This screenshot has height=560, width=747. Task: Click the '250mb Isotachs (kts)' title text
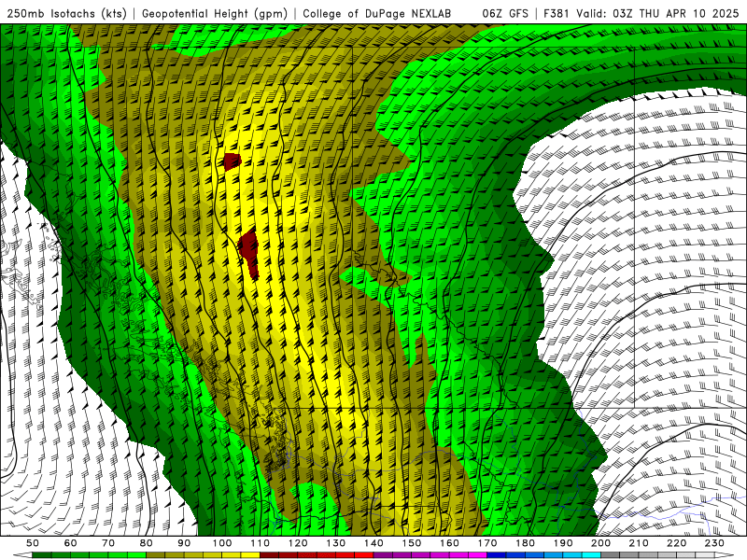66,14
